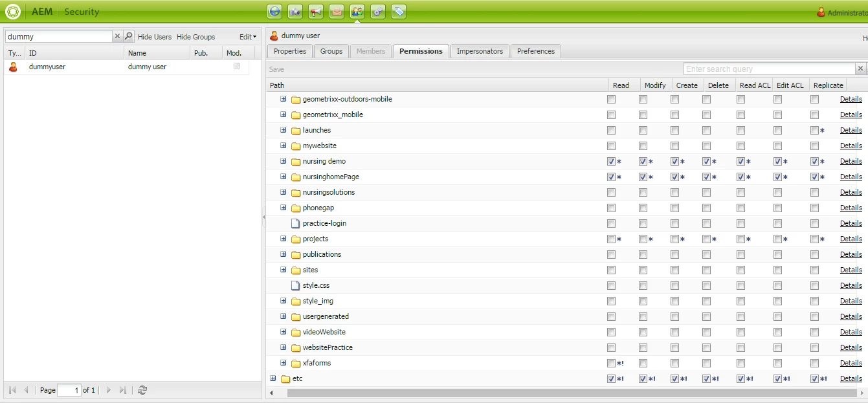
Task: Check Read permission for xfaforms
Action: pos(611,363)
